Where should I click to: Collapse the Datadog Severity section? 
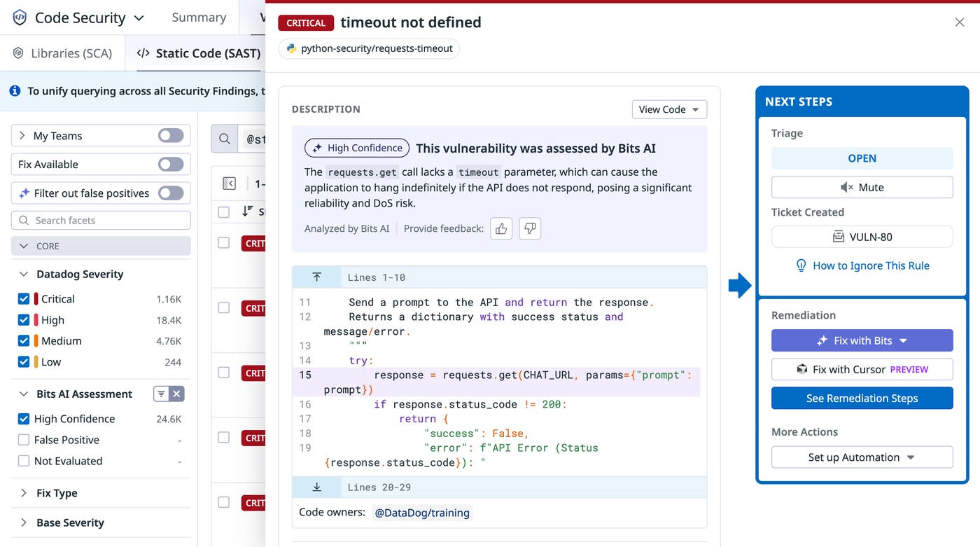tap(23, 274)
